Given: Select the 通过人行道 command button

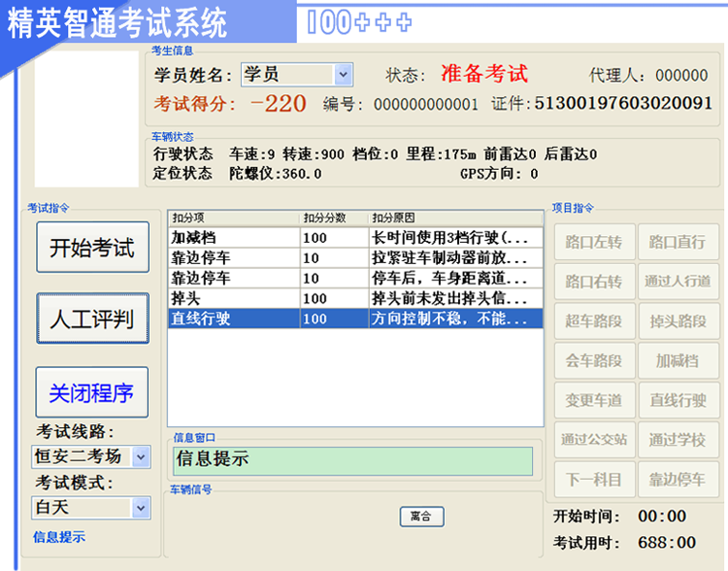Looking at the screenshot, I should pos(678,281).
